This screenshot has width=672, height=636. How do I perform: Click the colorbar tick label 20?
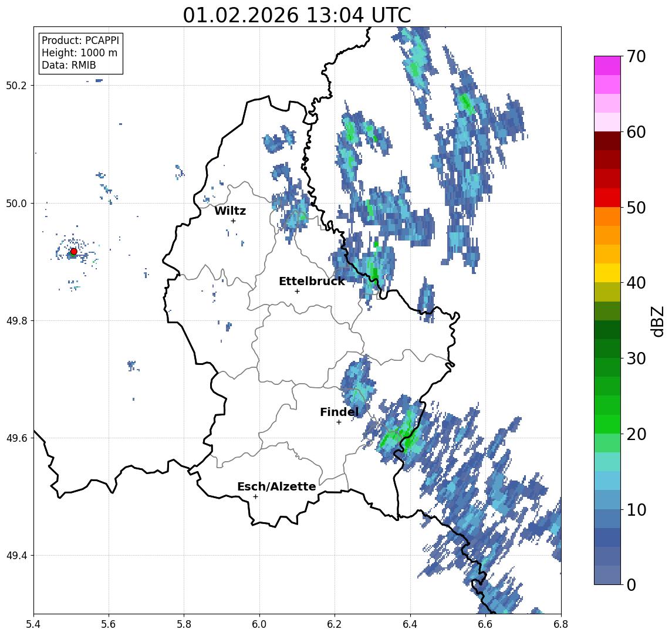[x=636, y=434]
